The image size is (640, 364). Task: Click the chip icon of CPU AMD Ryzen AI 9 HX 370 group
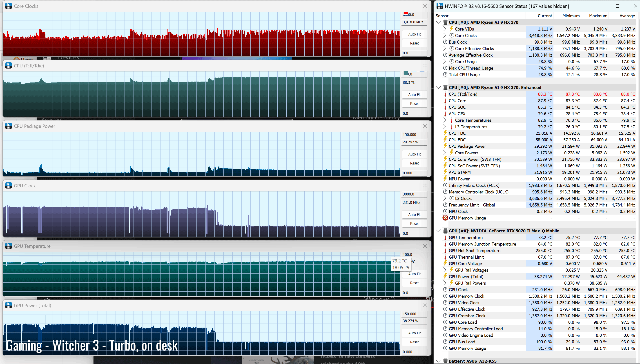click(x=445, y=22)
